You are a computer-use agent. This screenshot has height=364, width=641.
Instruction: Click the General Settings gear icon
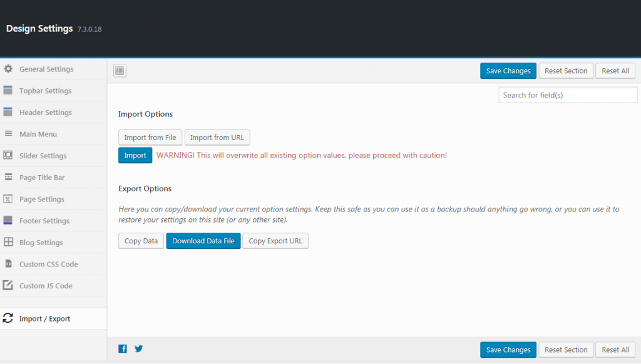point(8,69)
